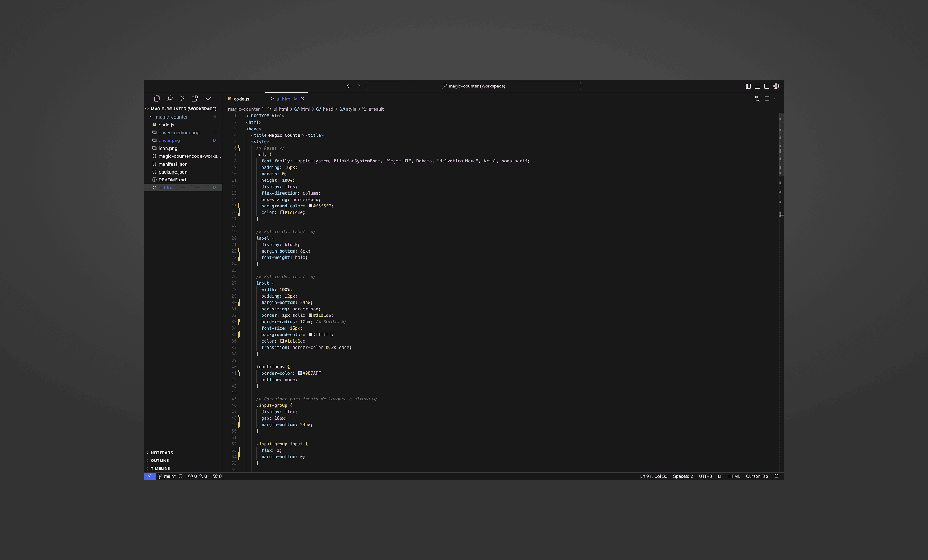Open the Source Control view icon

pyautogui.click(x=182, y=99)
